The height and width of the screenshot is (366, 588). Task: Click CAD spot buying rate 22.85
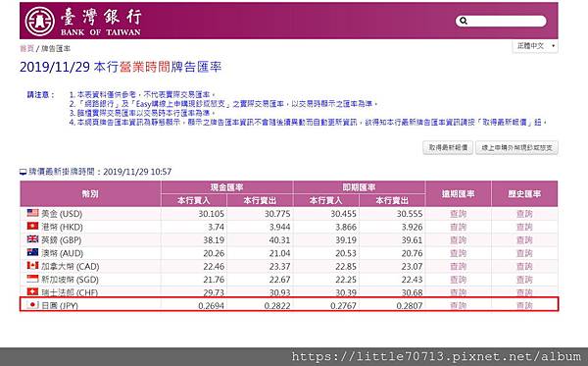tap(346, 266)
